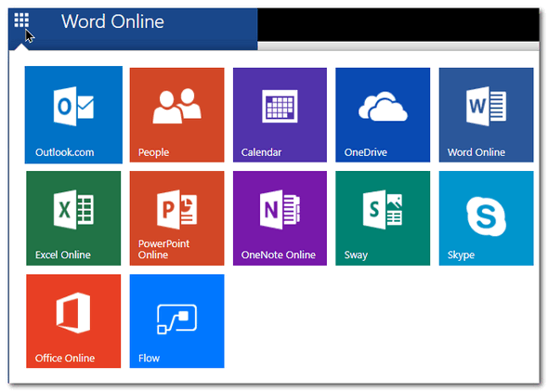Open the Calendar tile

pyautogui.click(x=280, y=114)
